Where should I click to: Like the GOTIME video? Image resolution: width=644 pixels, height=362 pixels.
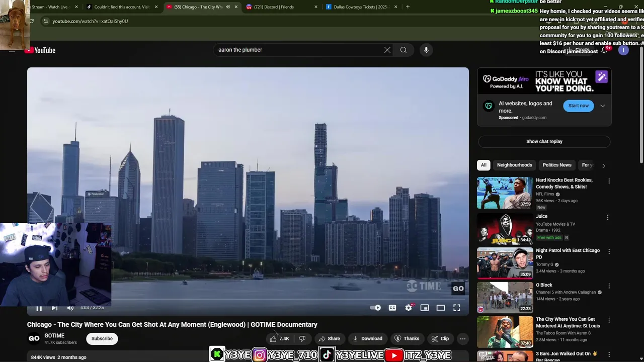point(280,339)
